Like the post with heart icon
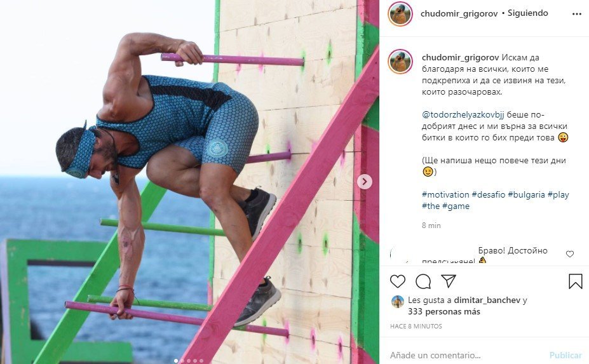 pyautogui.click(x=397, y=281)
